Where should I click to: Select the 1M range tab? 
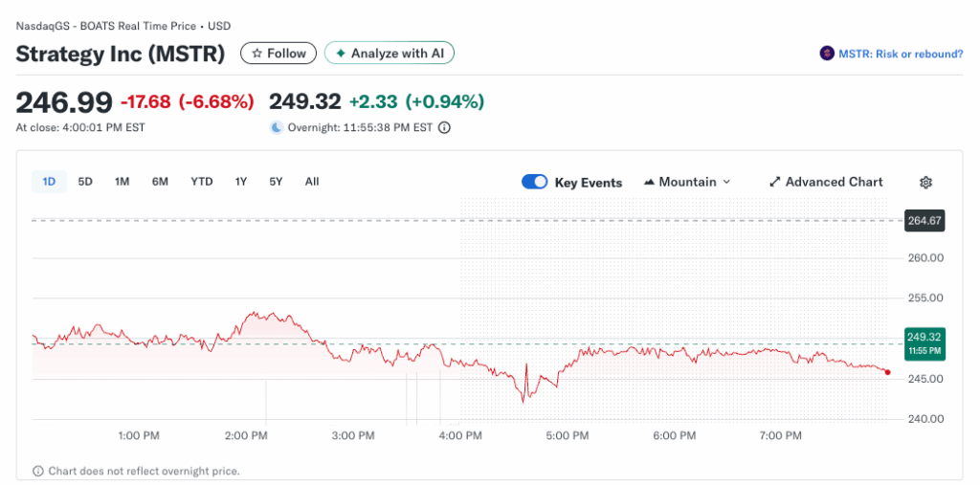122,182
